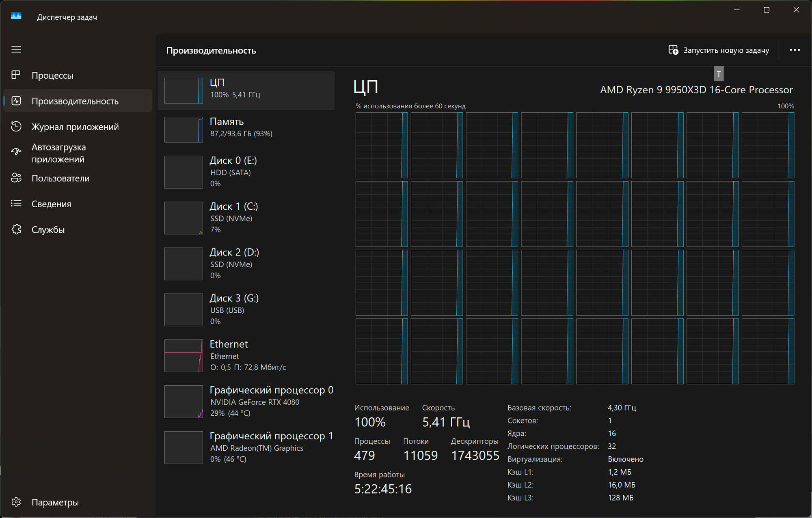812x518 pixels.
Task: Click the Run new task icon
Action: click(673, 50)
